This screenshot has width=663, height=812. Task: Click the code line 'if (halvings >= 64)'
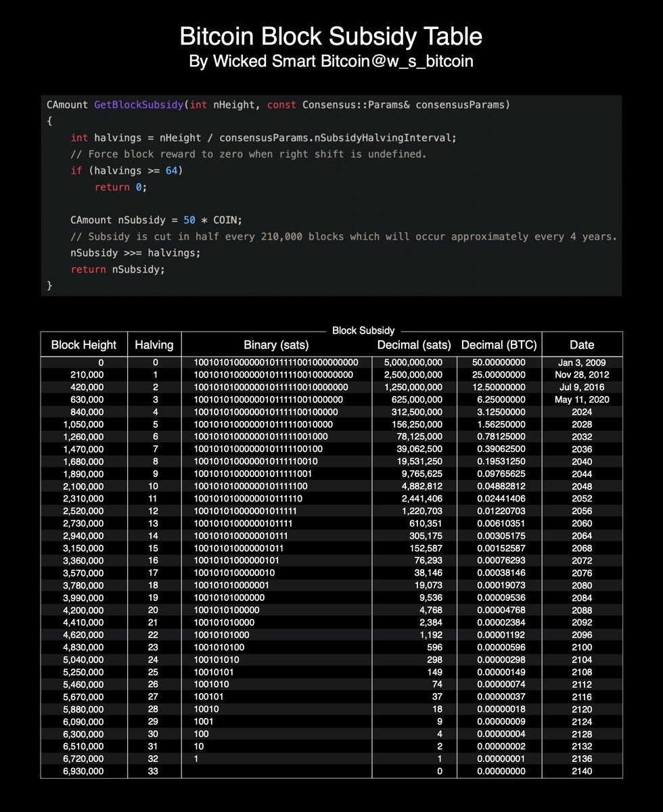tap(127, 171)
